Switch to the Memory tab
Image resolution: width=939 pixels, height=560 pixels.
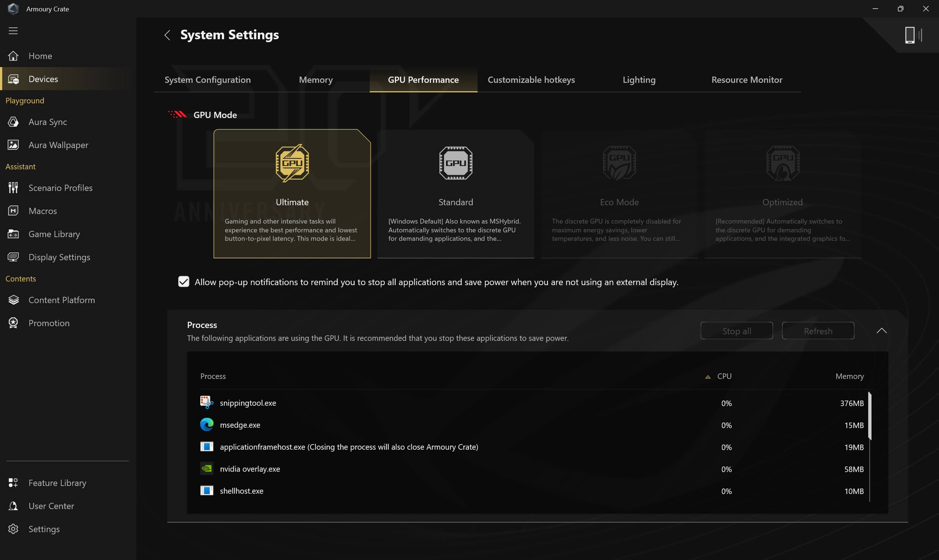pyautogui.click(x=316, y=80)
